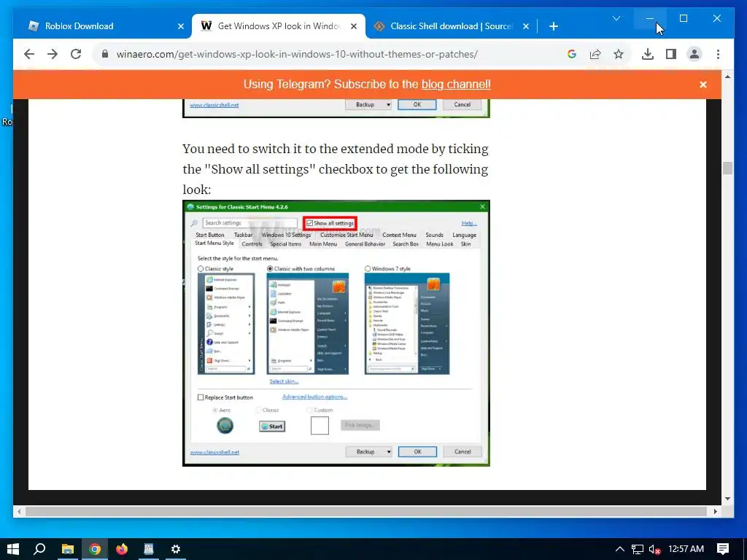Screen dimensions: 747x560
Task: Click the vertical scrollbar down arrow
Action: [727, 499]
